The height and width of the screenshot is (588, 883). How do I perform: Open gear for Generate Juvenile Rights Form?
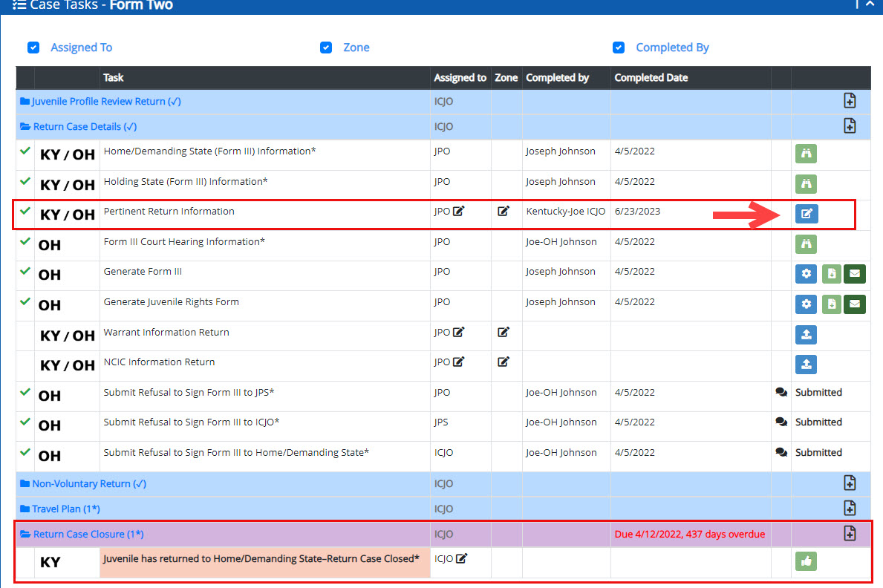806,304
